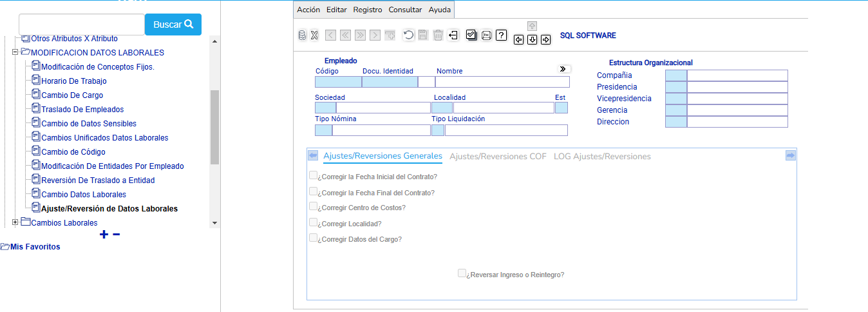The height and width of the screenshot is (312, 868).
Task: Open Cambio De Cargo link
Action: pos(72,95)
